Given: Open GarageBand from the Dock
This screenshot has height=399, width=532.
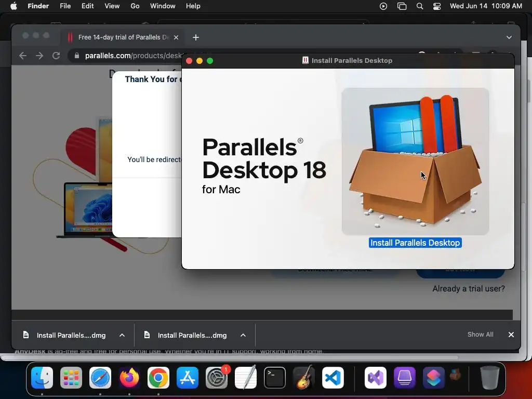Looking at the screenshot, I should pyautogui.click(x=303, y=378).
